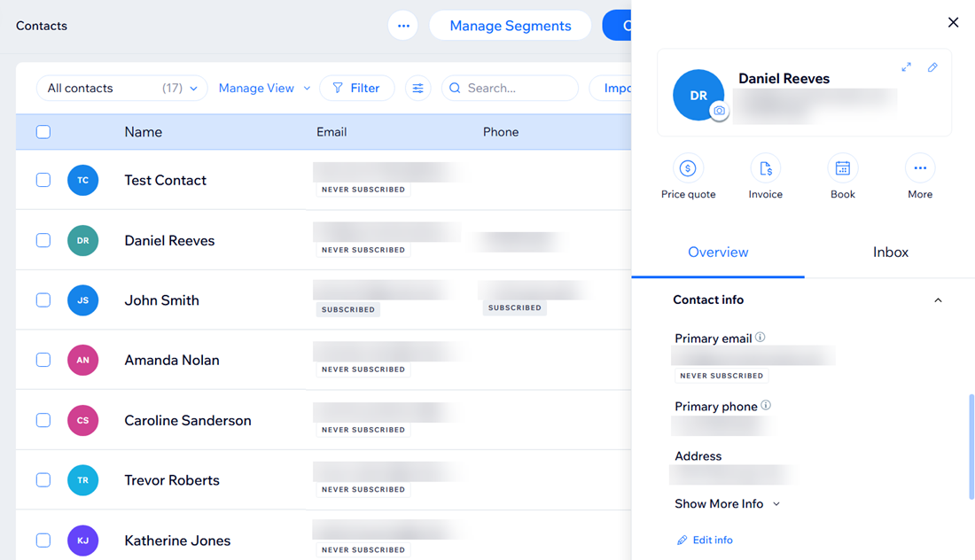
Task: Click the Contacts page title
Action: pos(42,26)
